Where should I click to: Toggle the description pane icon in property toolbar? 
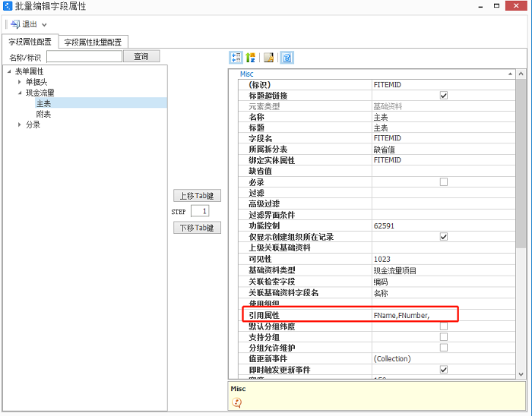coord(287,58)
